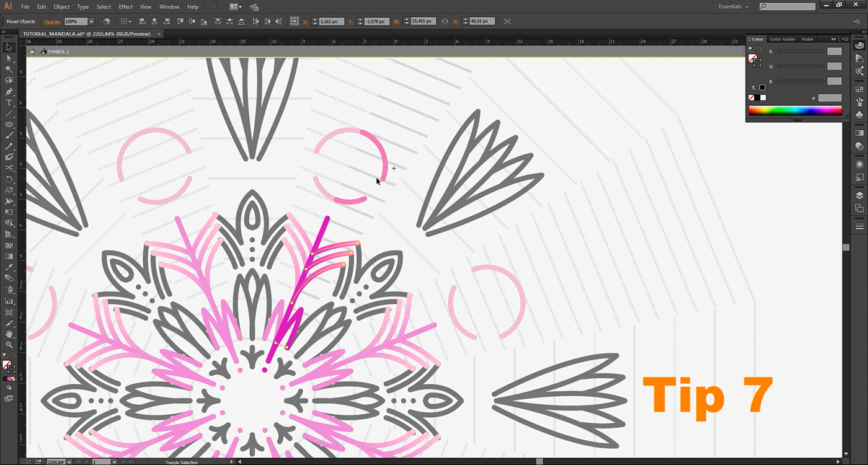This screenshot has width=868, height=465.
Task: Open the Appearance panel dock icon
Action: coord(859,164)
